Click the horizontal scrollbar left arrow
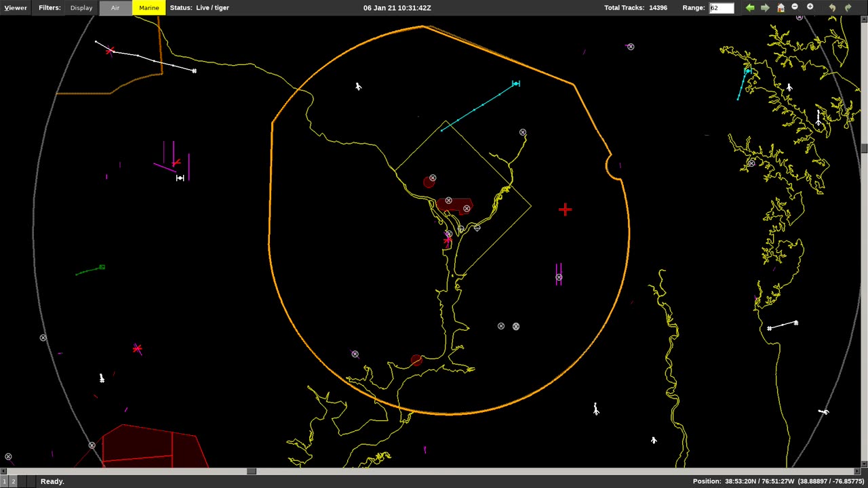Image resolution: width=868 pixels, height=488 pixels. click(3, 471)
